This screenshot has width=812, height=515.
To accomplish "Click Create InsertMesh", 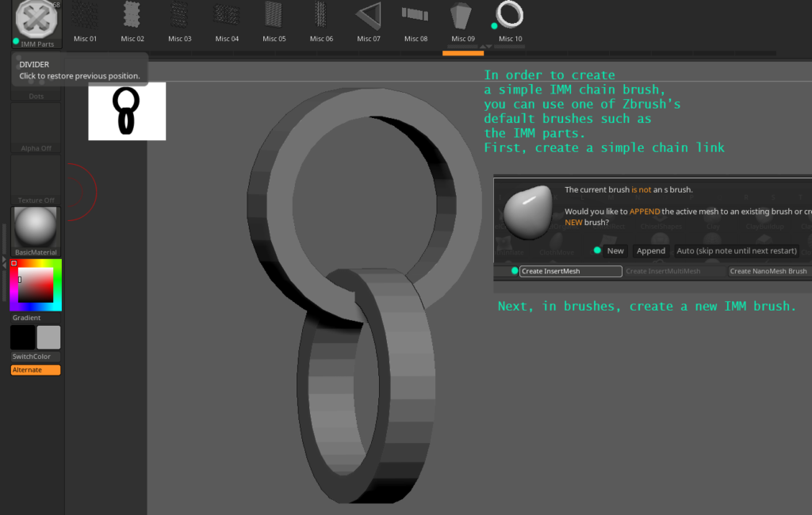I will point(570,271).
